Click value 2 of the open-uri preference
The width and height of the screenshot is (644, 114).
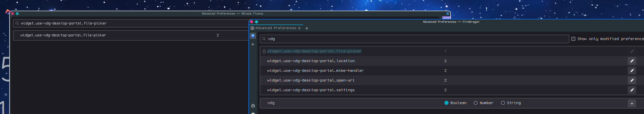tap(445, 80)
